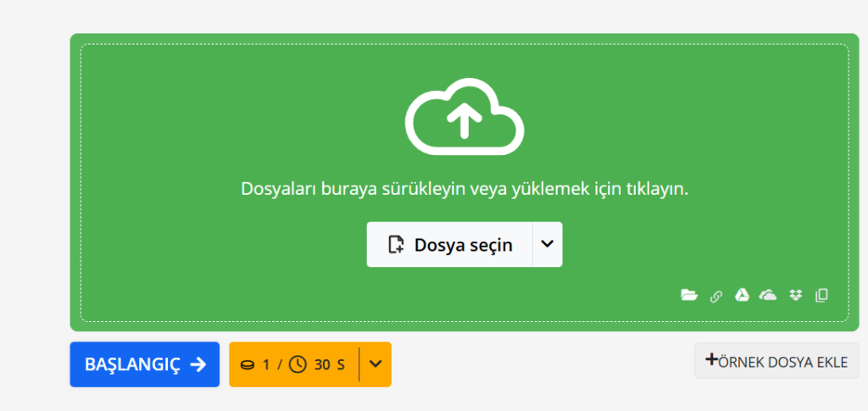Click the chain link URL upload icon
Viewport: 868px width, 411px height.
715,296
